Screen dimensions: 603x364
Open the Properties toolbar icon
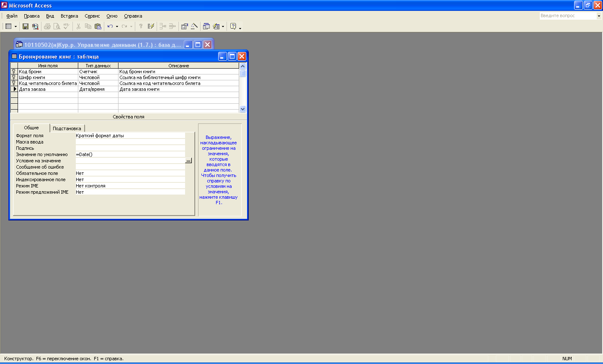[184, 26]
